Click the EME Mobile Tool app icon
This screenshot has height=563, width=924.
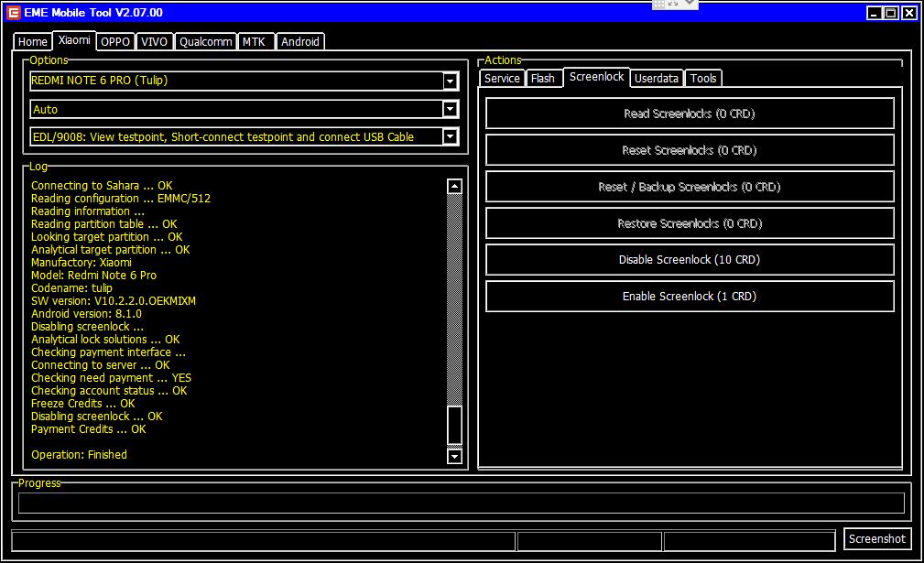click(13, 13)
